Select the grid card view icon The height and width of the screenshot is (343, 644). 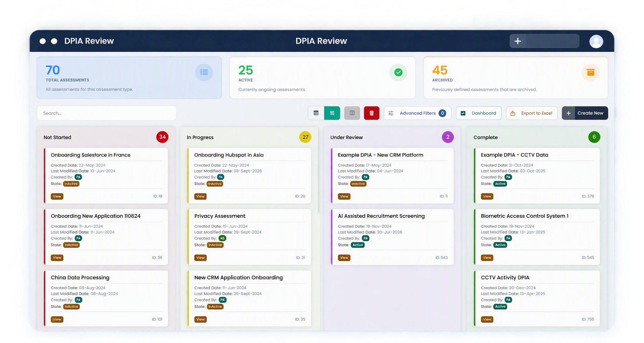point(332,113)
